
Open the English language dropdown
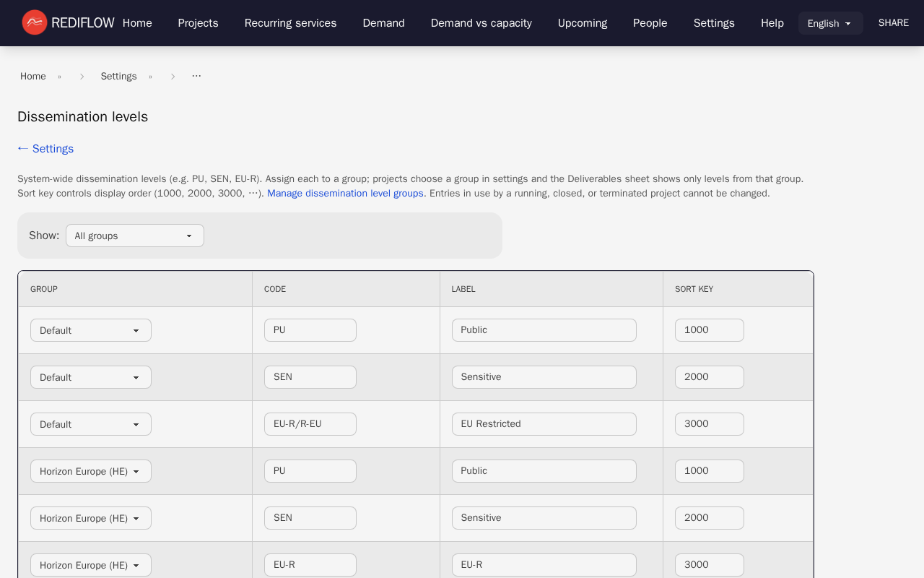(x=830, y=23)
